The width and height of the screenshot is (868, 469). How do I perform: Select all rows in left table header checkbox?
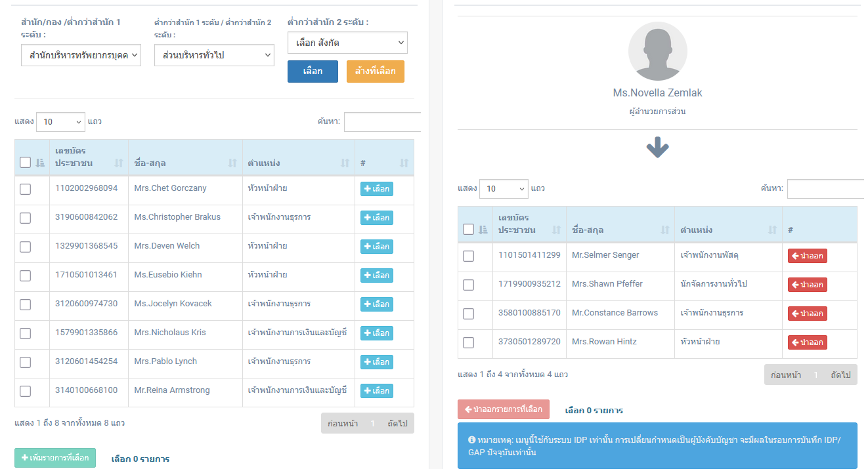(x=25, y=163)
